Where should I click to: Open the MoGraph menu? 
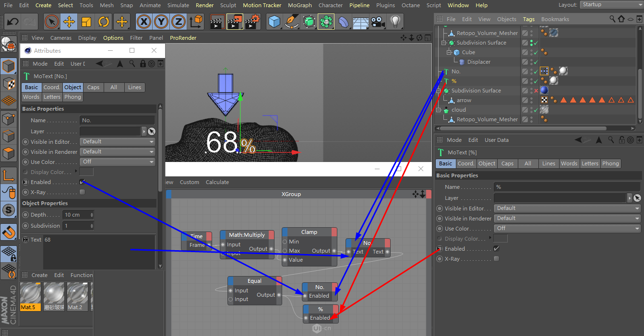point(299,5)
